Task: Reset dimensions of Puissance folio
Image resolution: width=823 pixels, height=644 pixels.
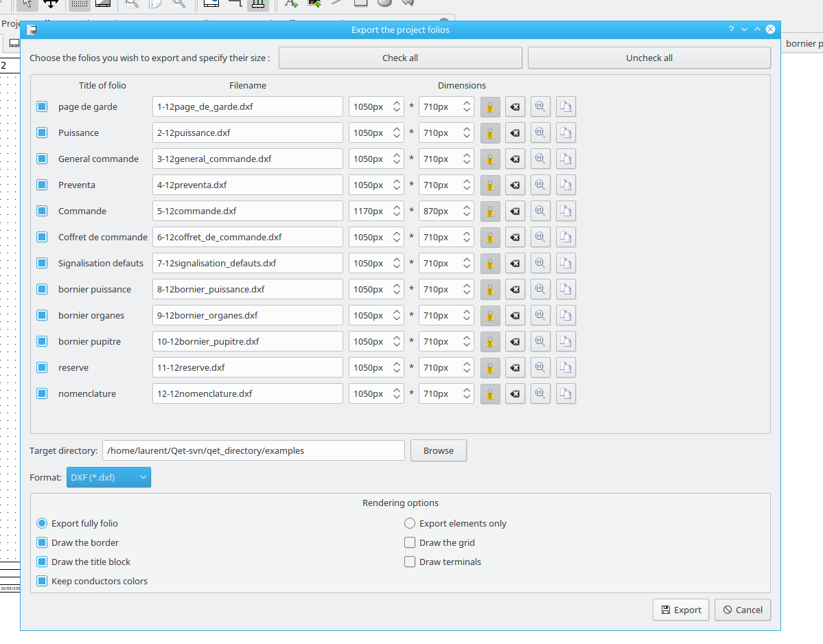Action: pyautogui.click(x=515, y=133)
